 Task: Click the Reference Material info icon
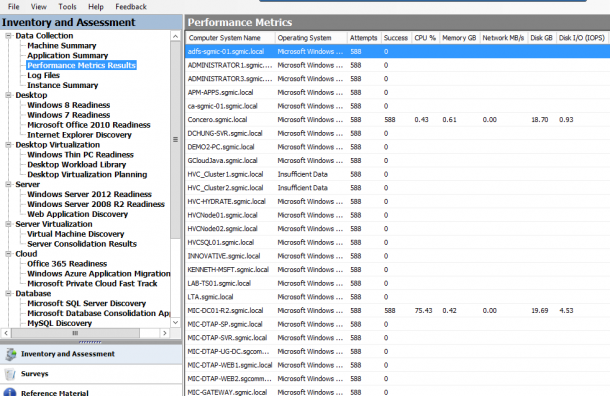tap(10, 392)
